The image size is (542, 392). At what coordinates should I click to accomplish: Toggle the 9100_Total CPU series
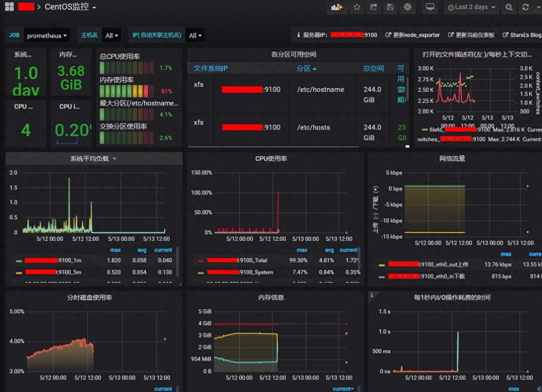[237, 260]
